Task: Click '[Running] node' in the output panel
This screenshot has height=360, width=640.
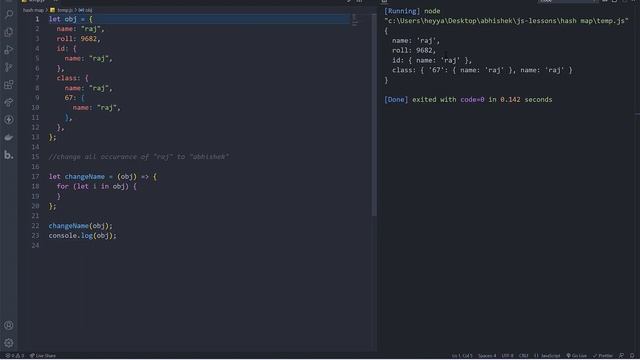Action: [412, 11]
